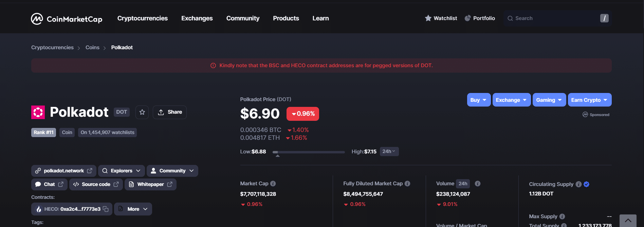The image size is (644, 227).
Task: Click the alert icon in the warning banner
Action: pyautogui.click(x=213, y=65)
